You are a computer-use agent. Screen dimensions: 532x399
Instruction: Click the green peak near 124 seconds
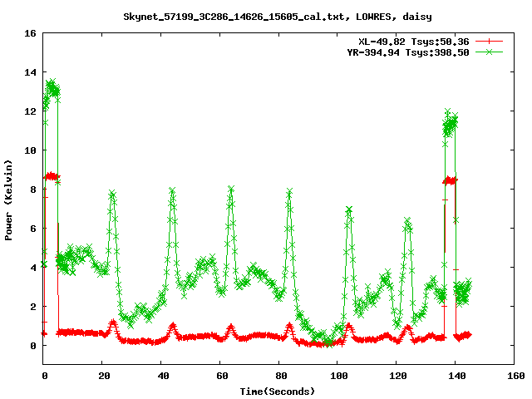coord(408,222)
